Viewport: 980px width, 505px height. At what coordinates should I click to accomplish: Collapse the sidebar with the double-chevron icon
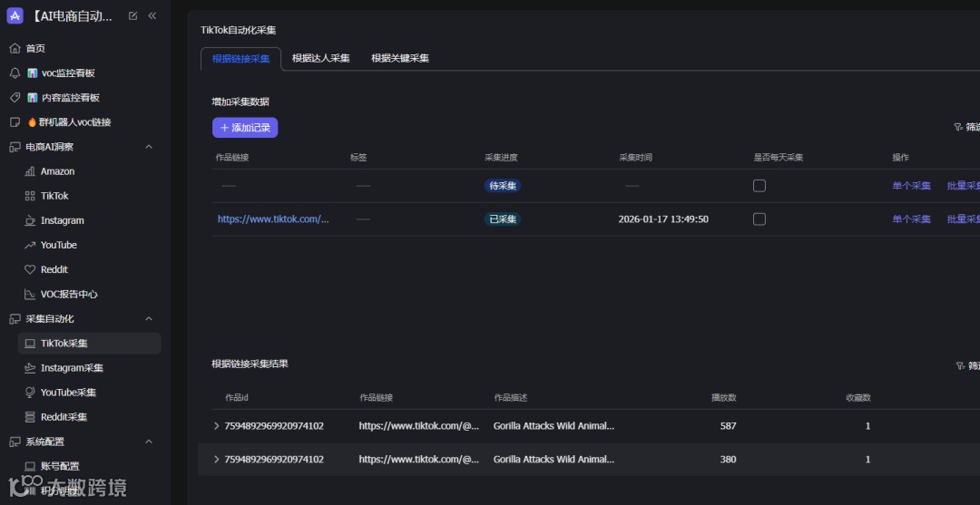click(152, 16)
